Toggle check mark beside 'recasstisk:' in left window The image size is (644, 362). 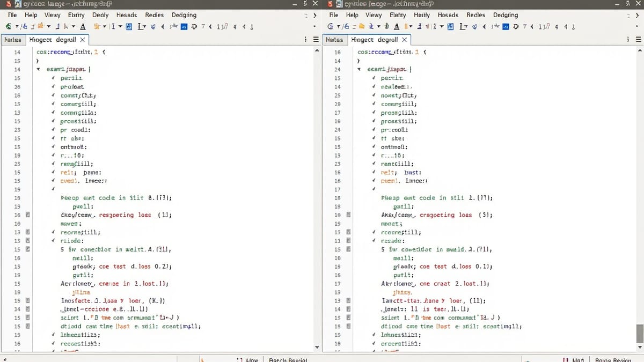(x=53, y=343)
